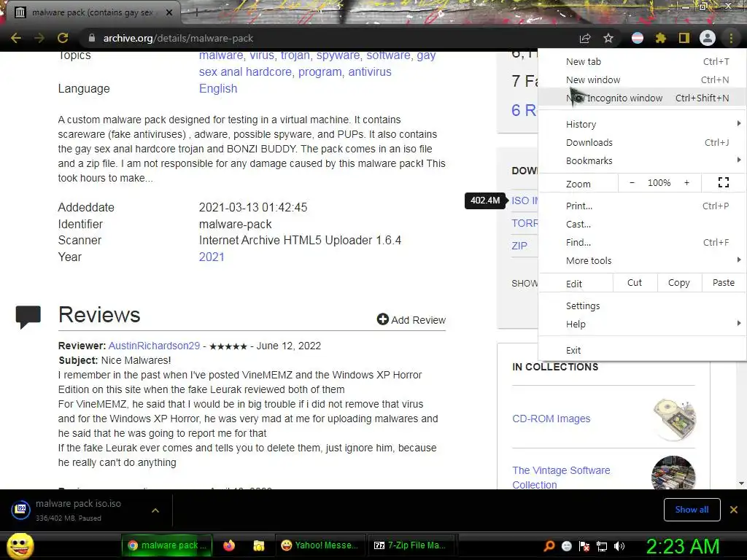The height and width of the screenshot is (560, 747).
Task: Open the Chrome profile avatar
Action: [x=708, y=38]
